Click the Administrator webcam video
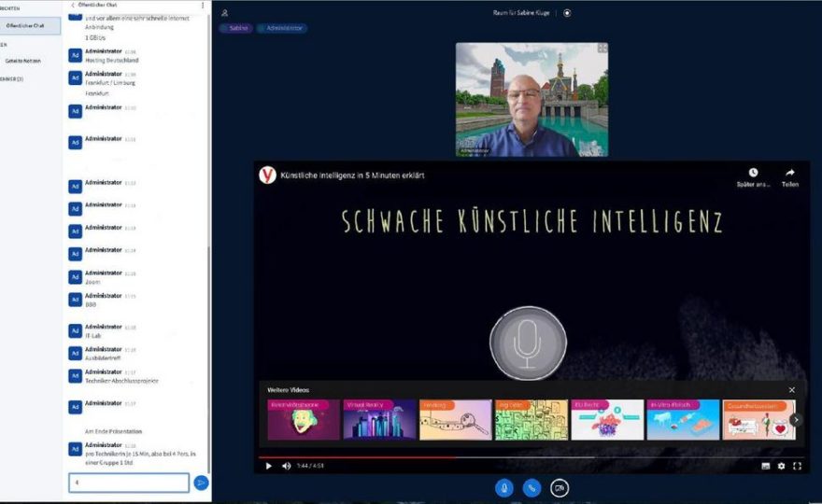The height and width of the screenshot is (504, 822). 531,100
